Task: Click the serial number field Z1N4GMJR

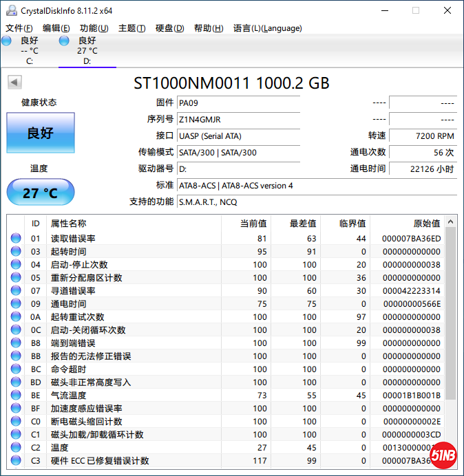Action: [238, 120]
